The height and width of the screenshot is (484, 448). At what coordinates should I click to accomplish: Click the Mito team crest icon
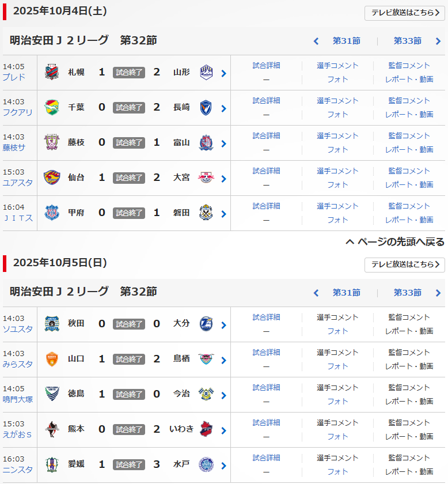click(206, 465)
